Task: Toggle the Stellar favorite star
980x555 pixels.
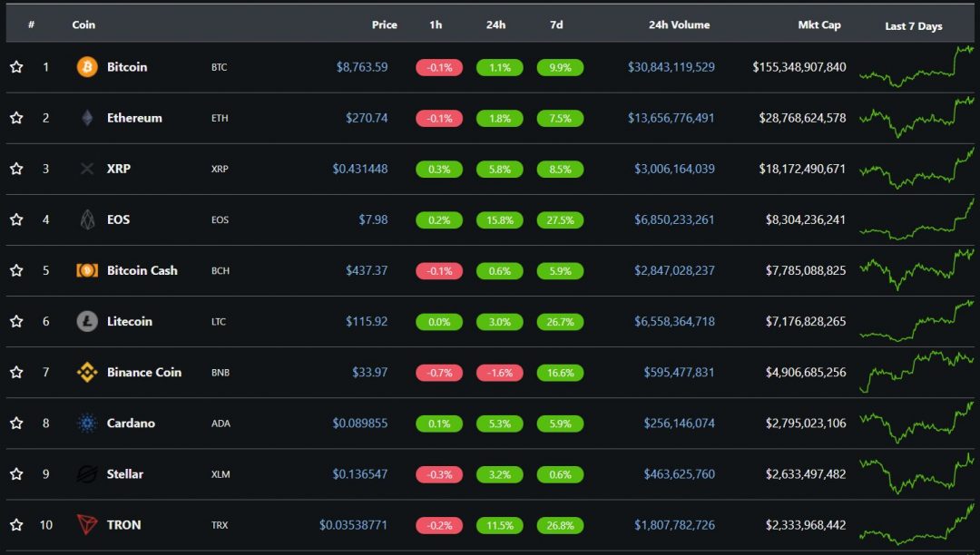Action: 16,474
